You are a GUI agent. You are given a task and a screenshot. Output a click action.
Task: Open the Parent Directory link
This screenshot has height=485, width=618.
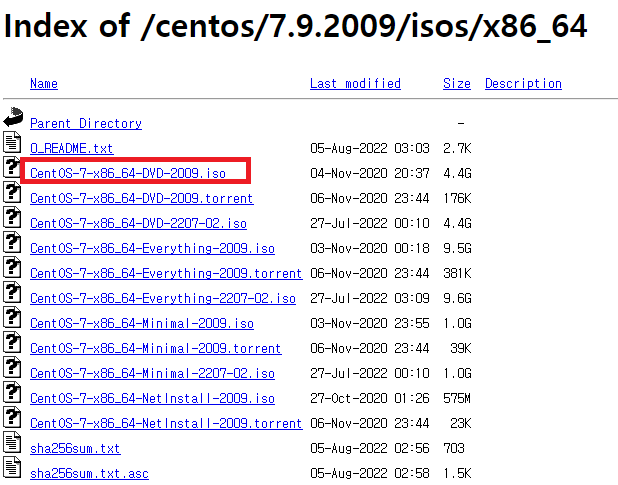86,123
